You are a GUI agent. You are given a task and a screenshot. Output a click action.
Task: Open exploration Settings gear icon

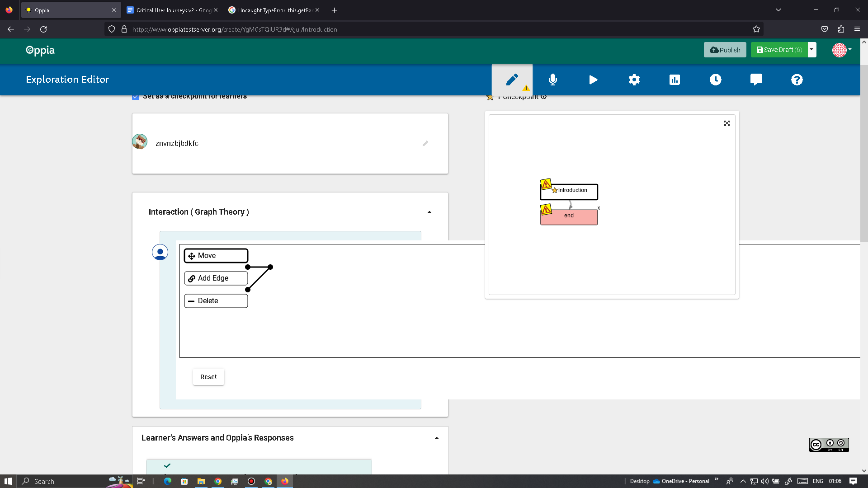coord(634,80)
